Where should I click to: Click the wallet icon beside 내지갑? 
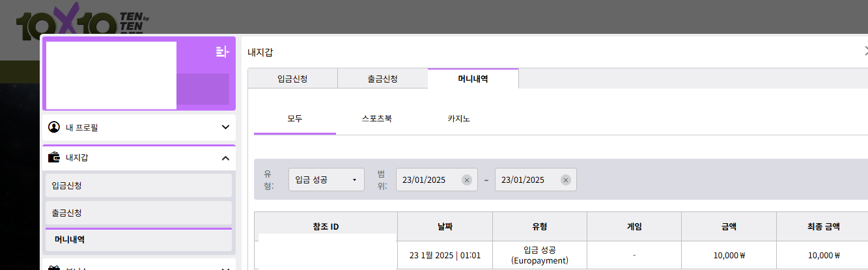pos(54,157)
